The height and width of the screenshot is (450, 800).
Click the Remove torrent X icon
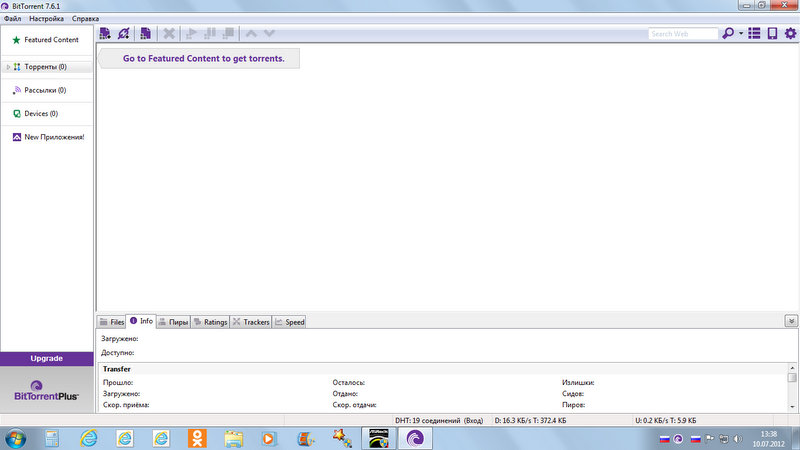click(169, 34)
